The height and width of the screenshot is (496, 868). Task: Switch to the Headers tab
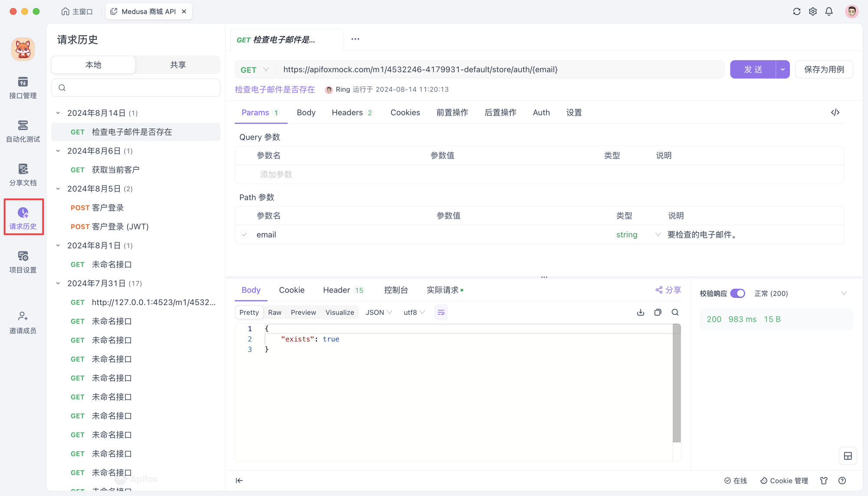coord(352,113)
